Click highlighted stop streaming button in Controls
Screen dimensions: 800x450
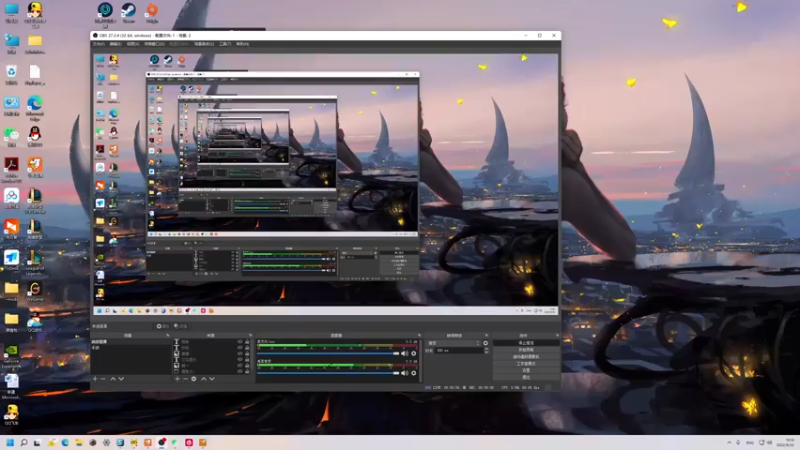click(x=526, y=343)
